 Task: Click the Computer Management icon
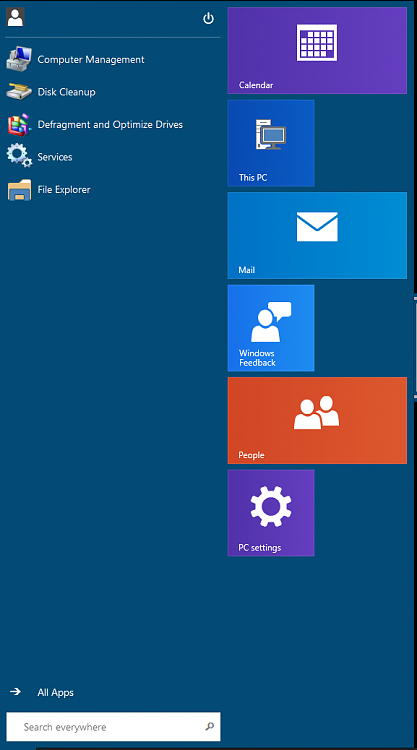coord(19,59)
